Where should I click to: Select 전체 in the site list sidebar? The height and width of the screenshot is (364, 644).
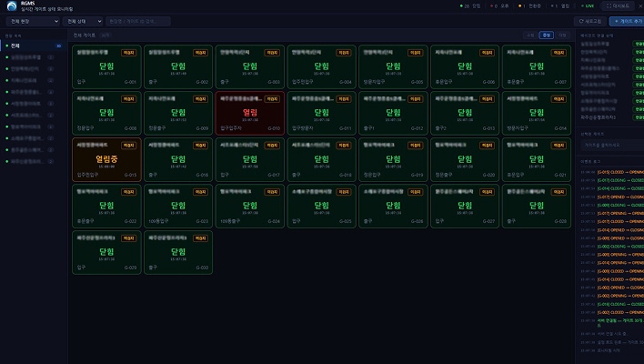pos(34,45)
